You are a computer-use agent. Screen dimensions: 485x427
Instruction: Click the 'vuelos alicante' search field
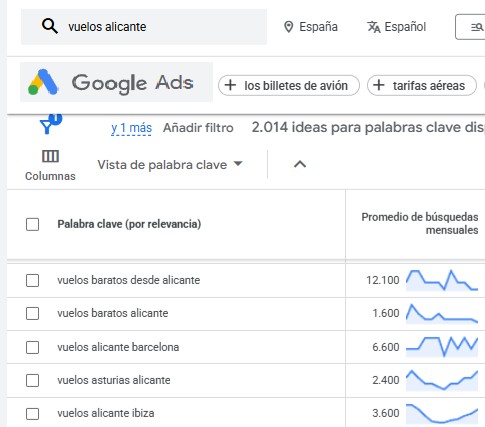[x=144, y=27]
